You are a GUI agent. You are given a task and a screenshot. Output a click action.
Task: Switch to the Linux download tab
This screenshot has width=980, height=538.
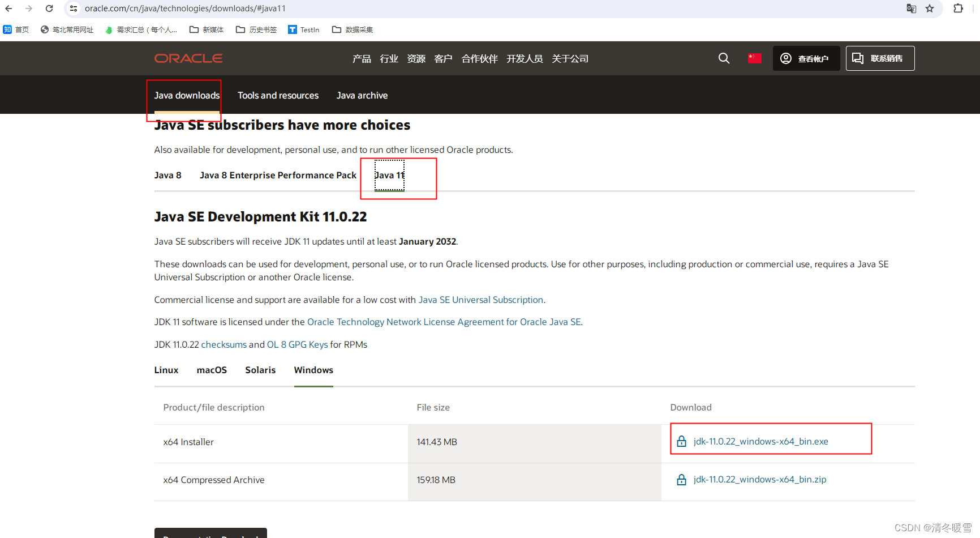(166, 370)
